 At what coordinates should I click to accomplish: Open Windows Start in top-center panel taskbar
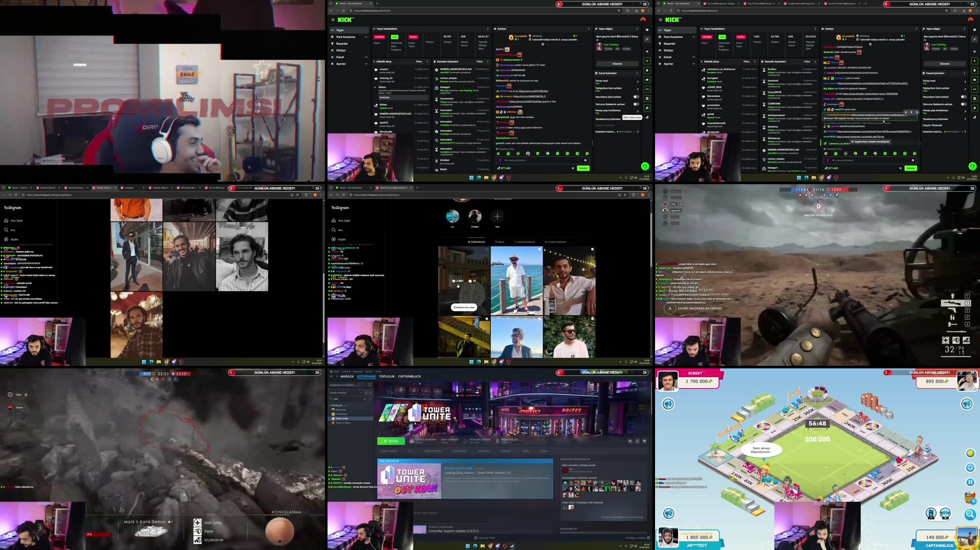(x=471, y=178)
